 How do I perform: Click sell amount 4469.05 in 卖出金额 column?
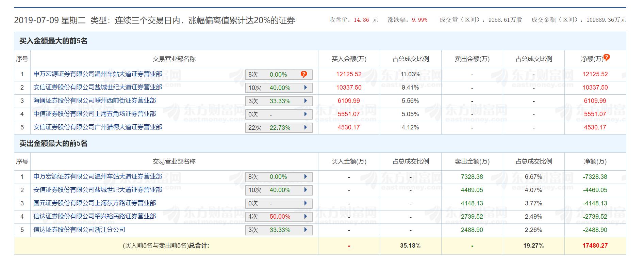[x=472, y=190]
